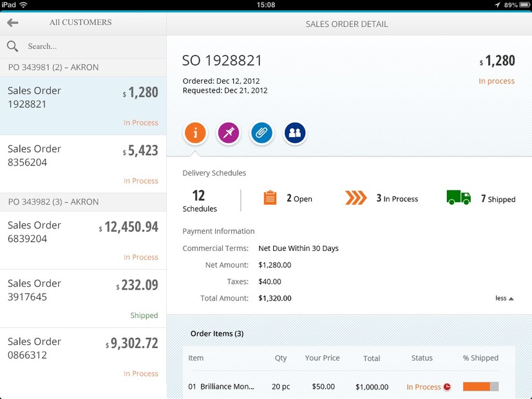The height and width of the screenshot is (399, 532).
Task: Tap the orange clipboard Open icon
Action: point(270,198)
